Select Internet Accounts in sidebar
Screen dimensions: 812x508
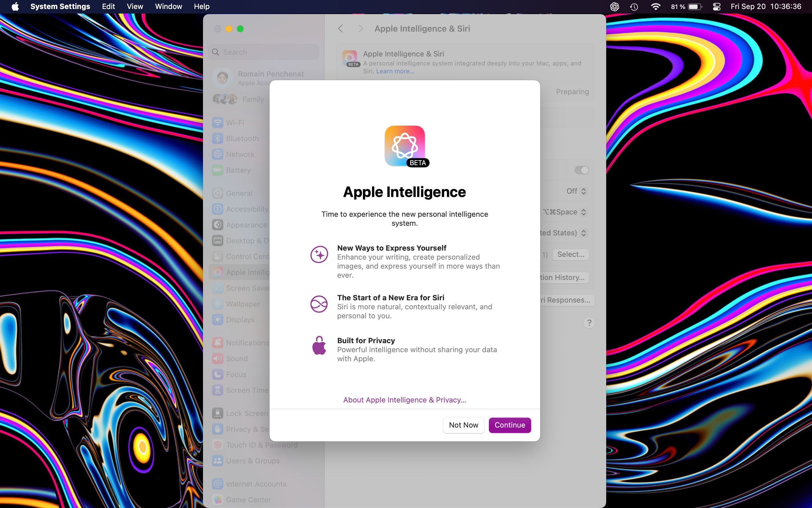pyautogui.click(x=264, y=484)
